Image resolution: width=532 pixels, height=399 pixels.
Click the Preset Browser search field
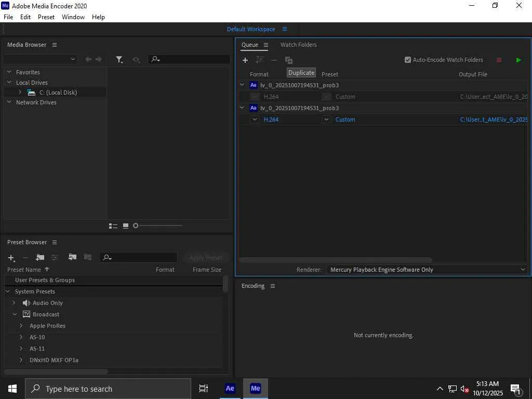(138, 258)
